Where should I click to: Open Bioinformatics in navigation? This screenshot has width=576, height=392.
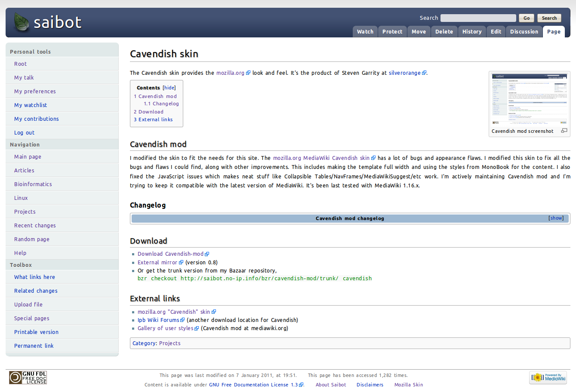click(x=33, y=184)
